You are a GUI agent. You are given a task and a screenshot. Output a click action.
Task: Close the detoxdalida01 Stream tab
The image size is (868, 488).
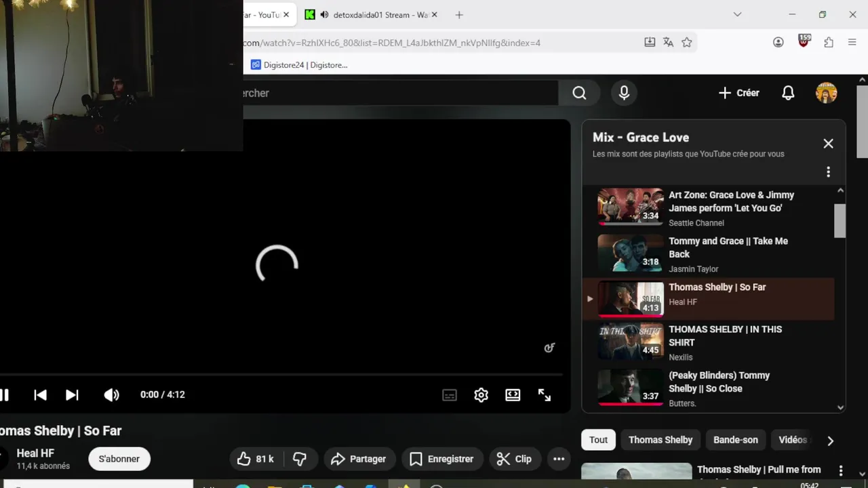pos(434,15)
